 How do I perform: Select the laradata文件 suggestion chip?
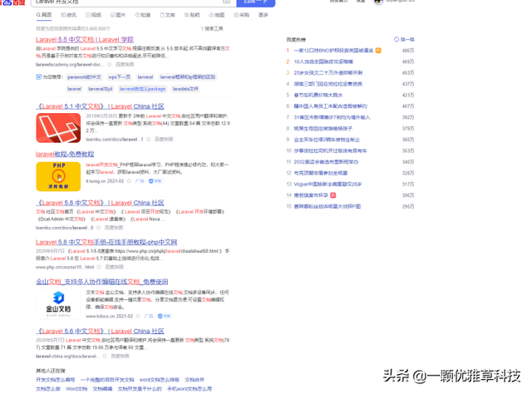(x=185, y=89)
